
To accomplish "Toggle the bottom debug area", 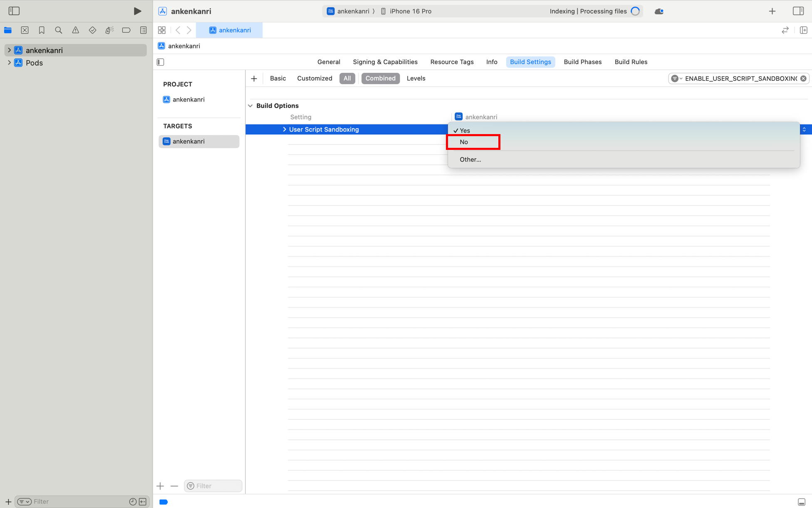I will (802, 502).
